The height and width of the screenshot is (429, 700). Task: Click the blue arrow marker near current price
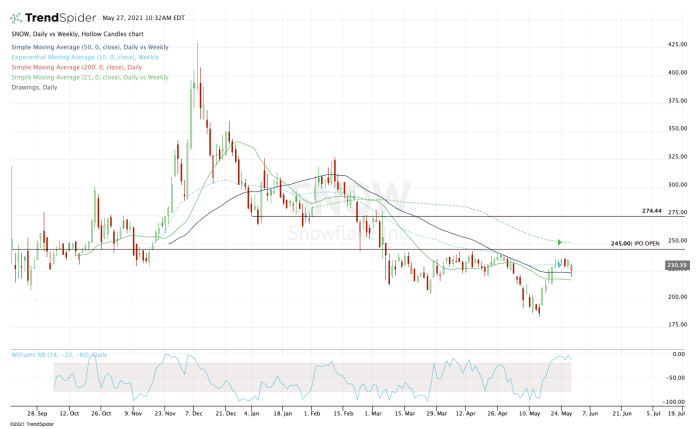[x=561, y=265]
